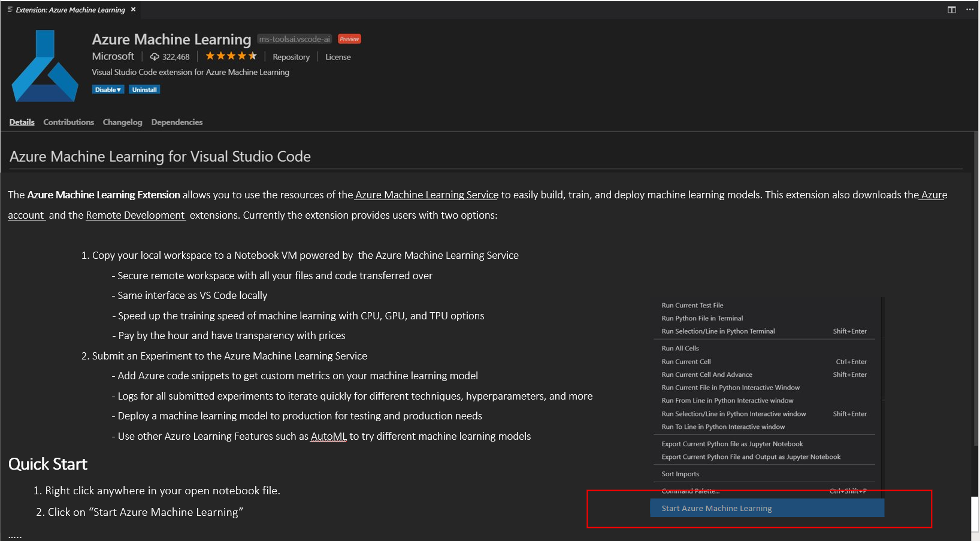The width and height of the screenshot is (980, 541).
Task: Open the Changelog tab
Action: click(x=122, y=122)
